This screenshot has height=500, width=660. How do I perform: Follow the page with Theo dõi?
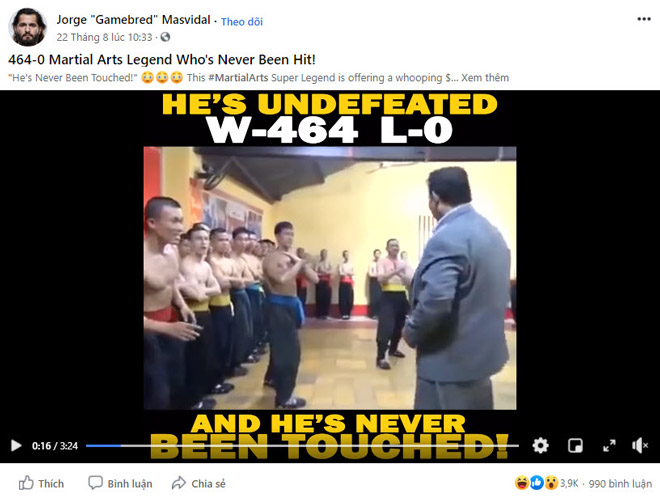coord(242,21)
